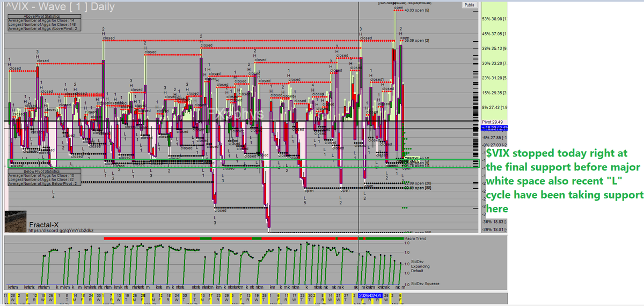Click the '15% 29.35' price level
Image resolution: width=644 pixels, height=306 pixels.
tap(494, 93)
